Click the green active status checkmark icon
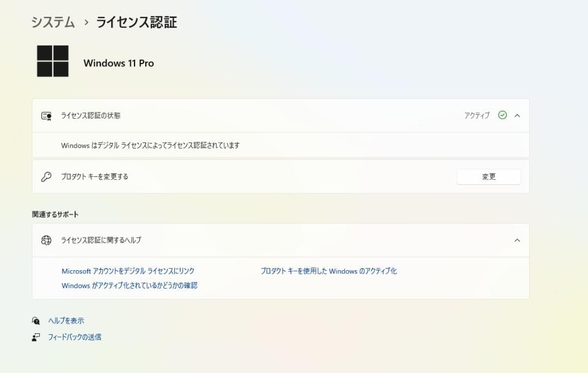Screen dimensions: 588x373 pos(502,115)
